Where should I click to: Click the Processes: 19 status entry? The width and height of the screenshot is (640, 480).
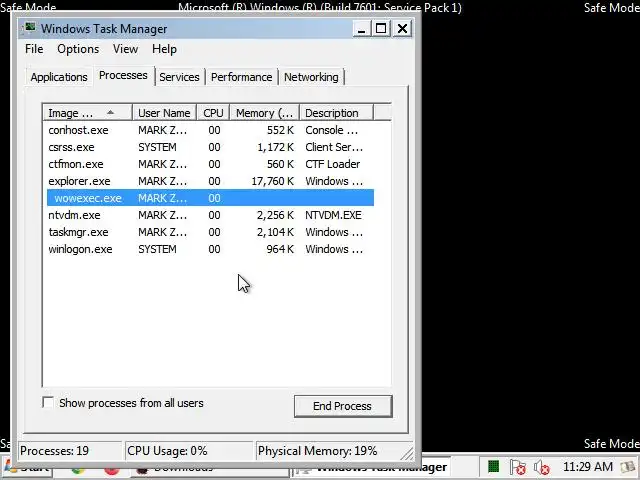(70, 451)
